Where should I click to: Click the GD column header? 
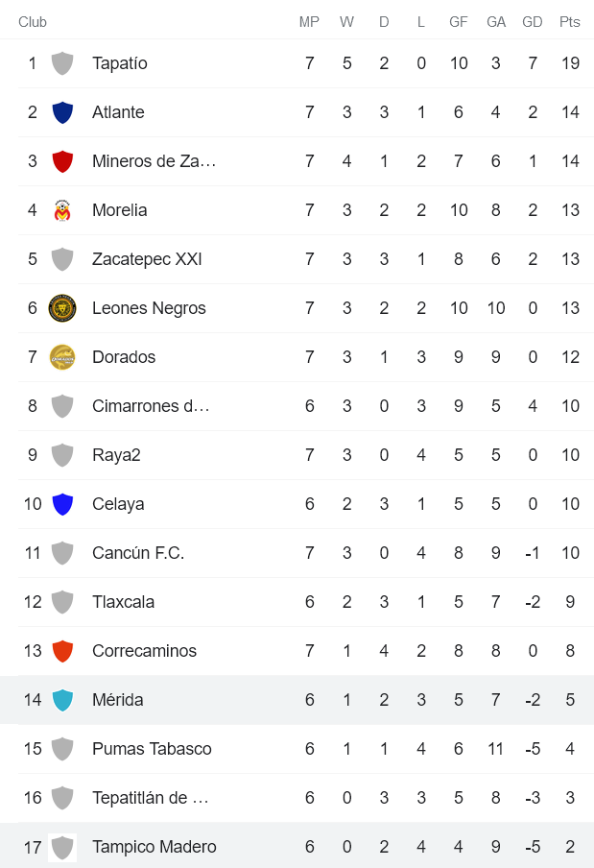pos(533,22)
